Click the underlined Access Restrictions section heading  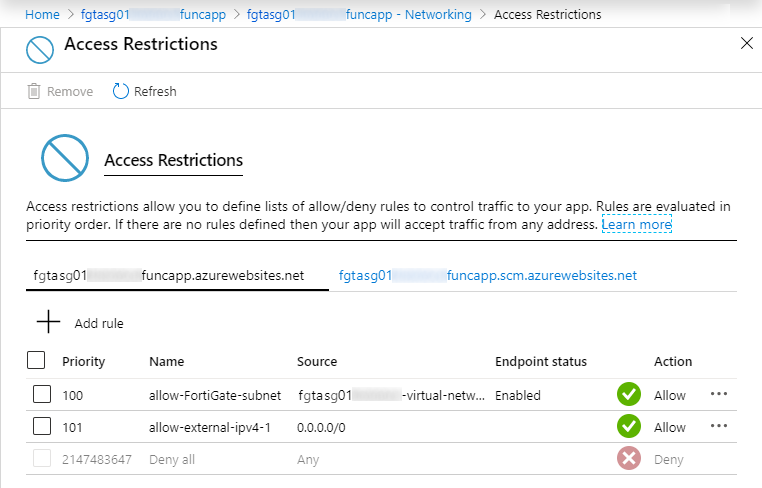[173, 160]
